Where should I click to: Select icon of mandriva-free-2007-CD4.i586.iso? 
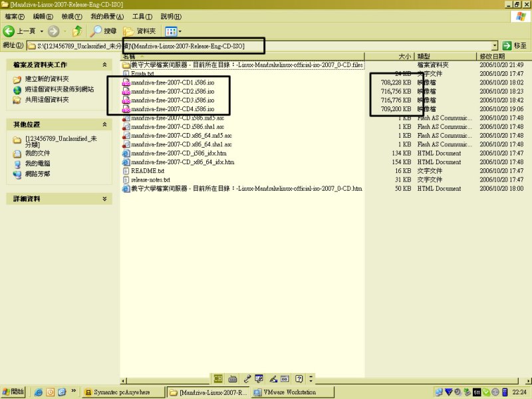(126, 109)
